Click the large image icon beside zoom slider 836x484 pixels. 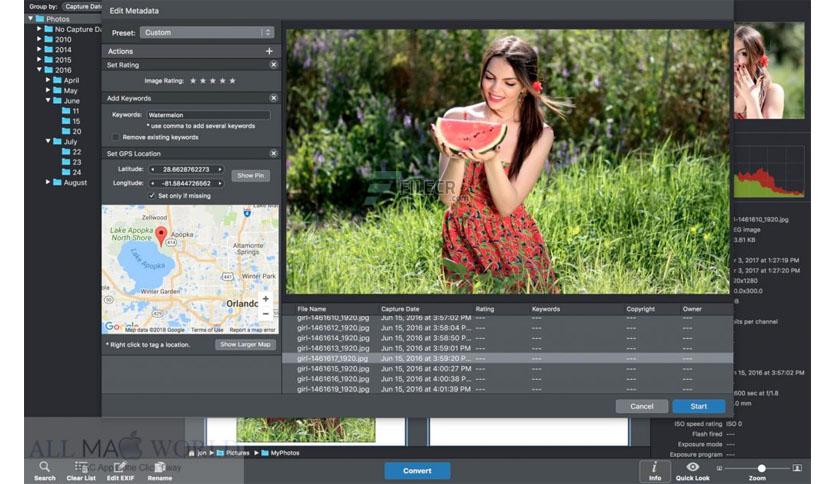[797, 468]
